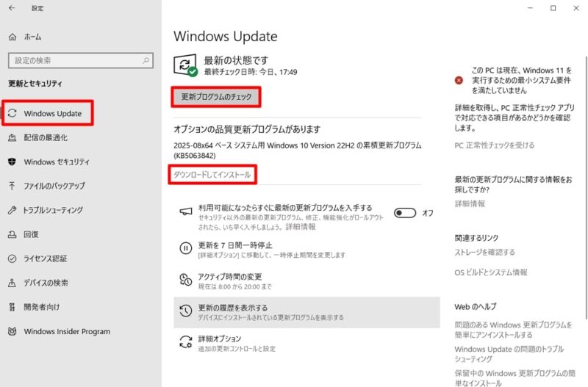588x387 pixels.
Task: Click the search magnifier icon in the settings search box
Action: point(146,60)
